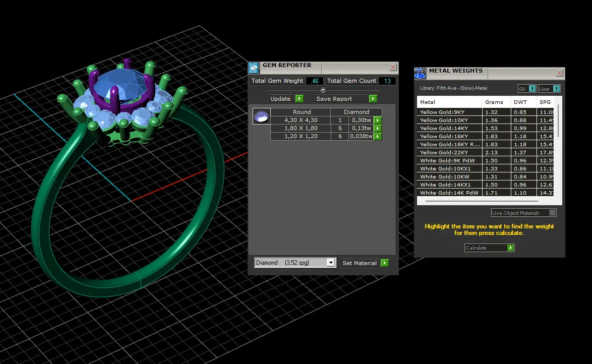Click the Save Report button
The width and height of the screenshot is (592, 364).
pyautogui.click(x=341, y=98)
